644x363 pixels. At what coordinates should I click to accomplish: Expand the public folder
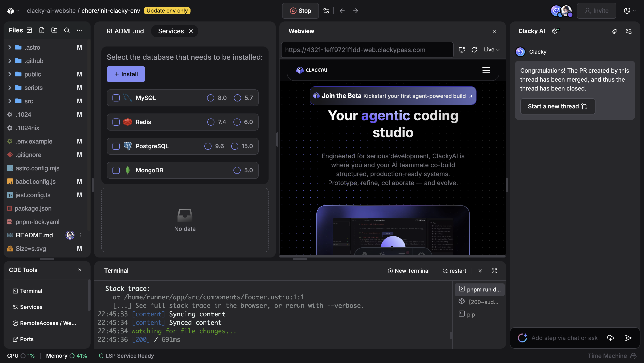point(9,74)
